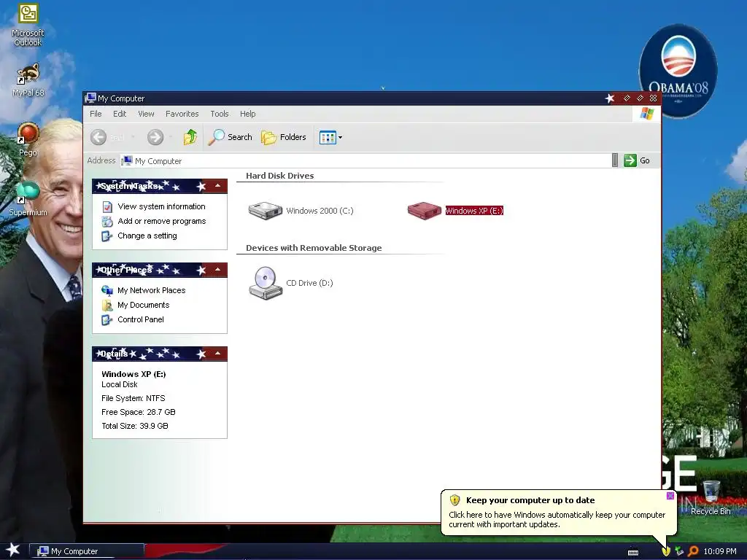This screenshot has width=747, height=560.
Task: Open My Documents link
Action: tap(144, 305)
